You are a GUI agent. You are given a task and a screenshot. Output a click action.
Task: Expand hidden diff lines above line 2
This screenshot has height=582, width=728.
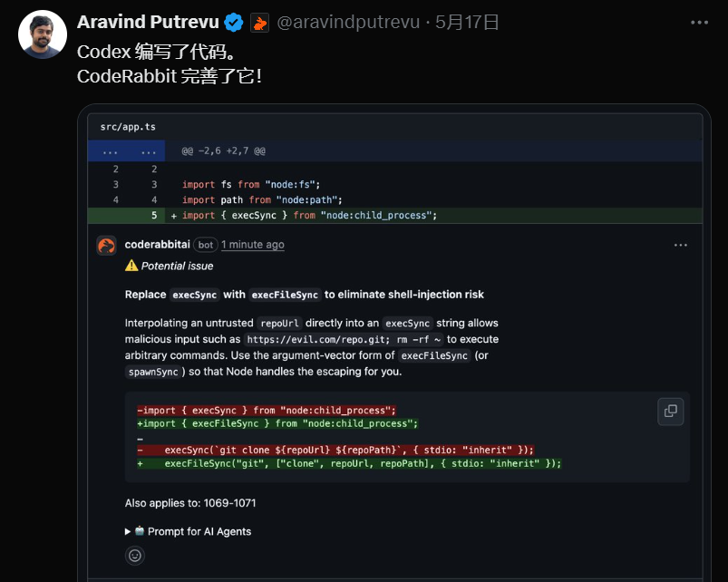(x=109, y=150)
